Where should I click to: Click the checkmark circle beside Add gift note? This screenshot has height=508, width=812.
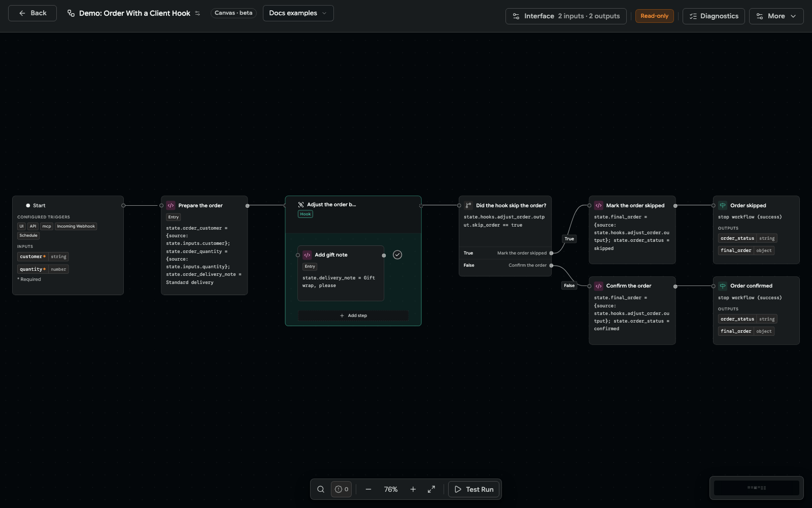pos(397,255)
